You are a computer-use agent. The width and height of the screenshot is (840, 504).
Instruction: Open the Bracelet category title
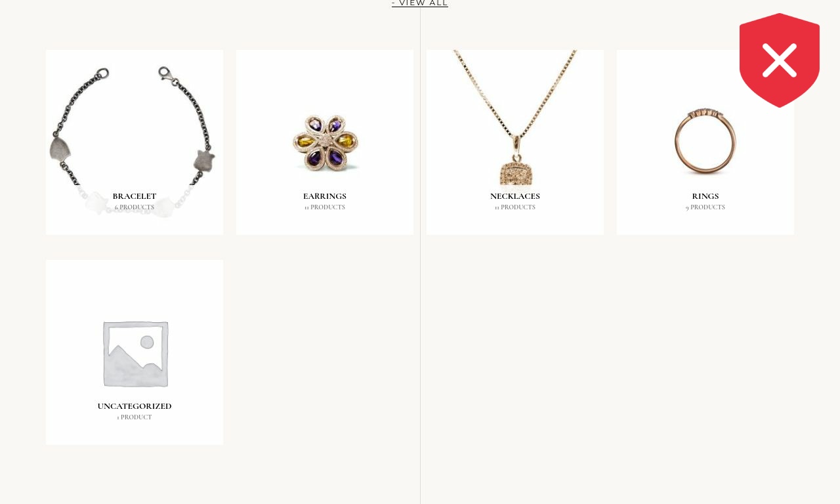pyautogui.click(x=135, y=196)
